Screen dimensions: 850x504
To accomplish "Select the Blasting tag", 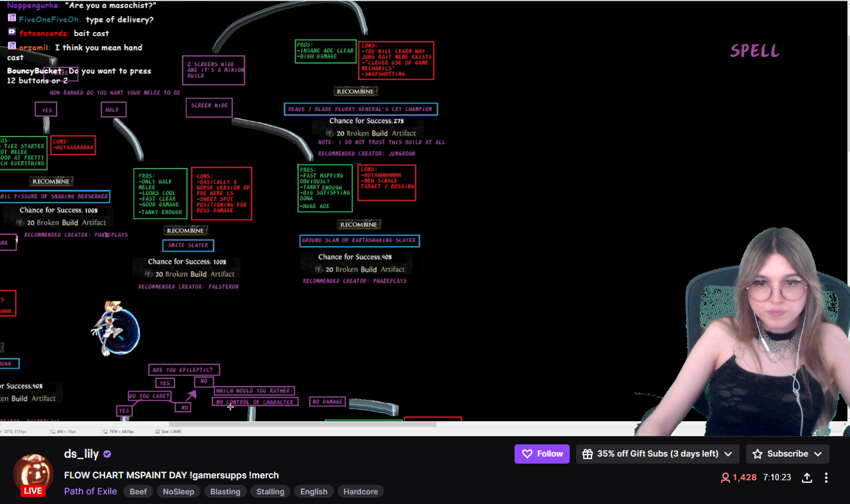I will point(225,491).
